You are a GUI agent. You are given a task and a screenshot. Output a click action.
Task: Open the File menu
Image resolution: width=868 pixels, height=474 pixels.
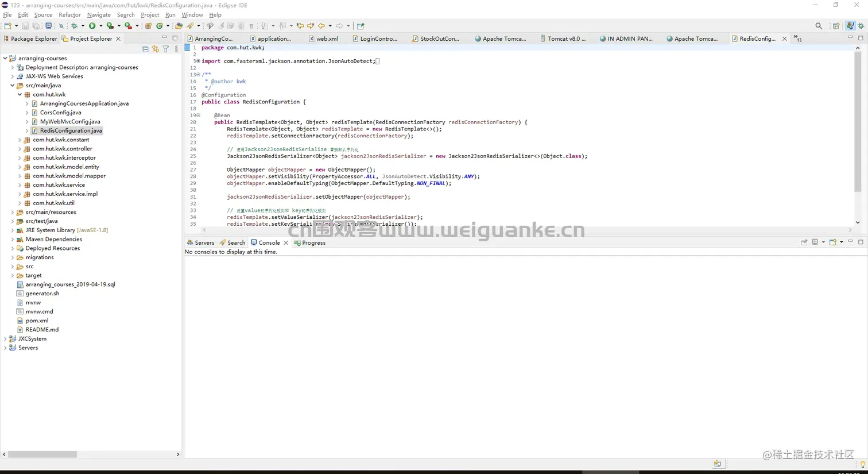7,15
